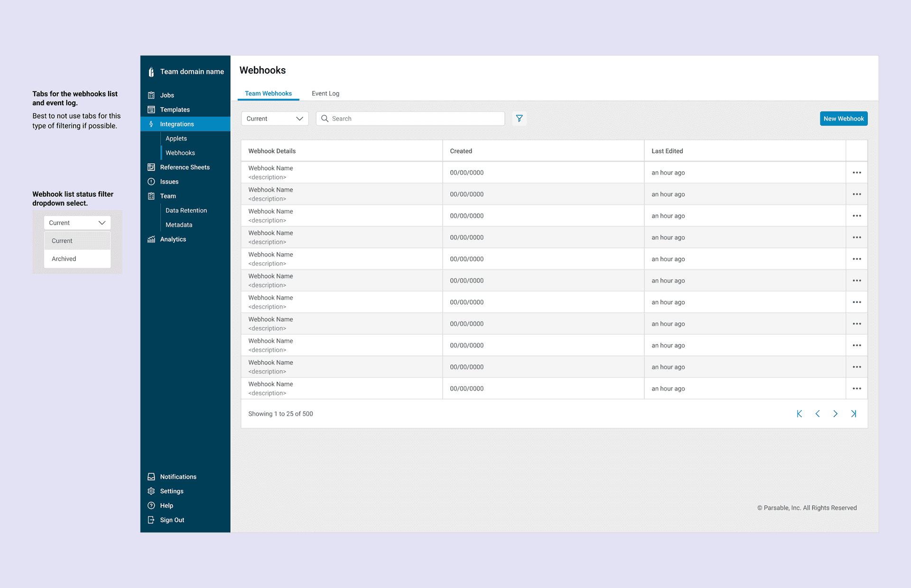Choose Current option in the dropdown list
This screenshot has width=911, height=588.
pos(77,241)
